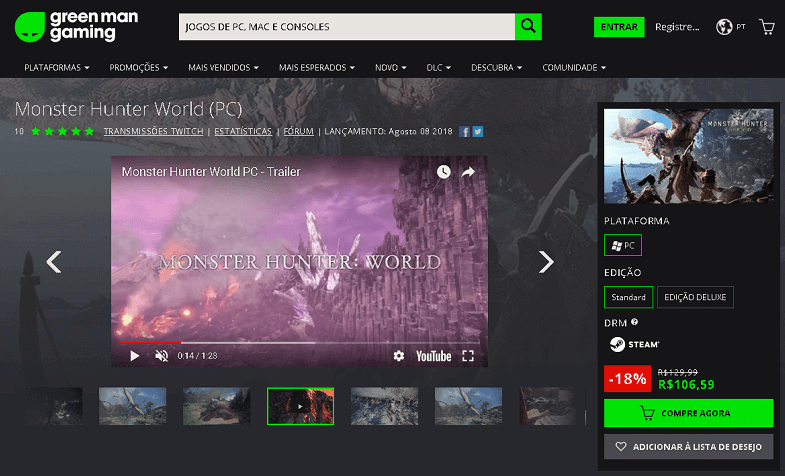Image resolution: width=785 pixels, height=476 pixels.
Task: Enter fullscreen video mode
Action: pos(468,356)
